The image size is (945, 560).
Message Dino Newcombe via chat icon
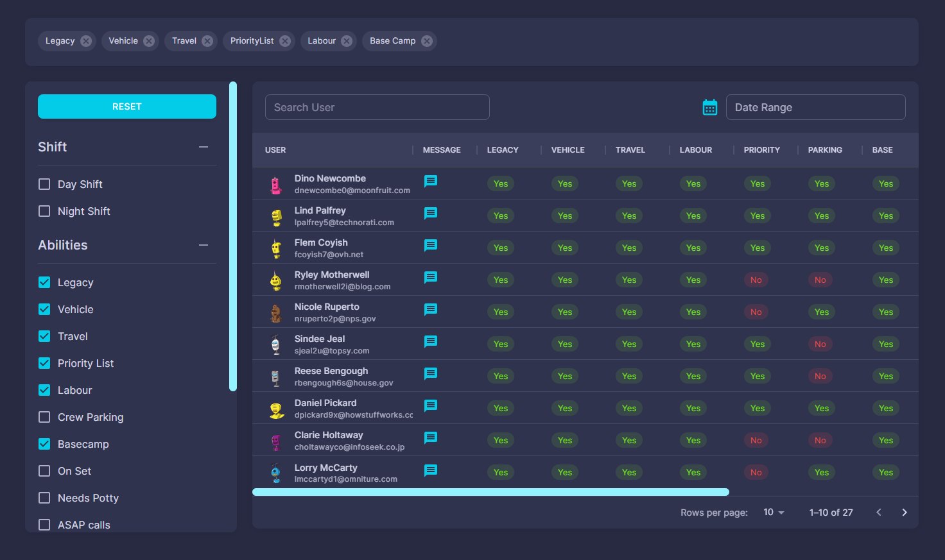(x=431, y=181)
